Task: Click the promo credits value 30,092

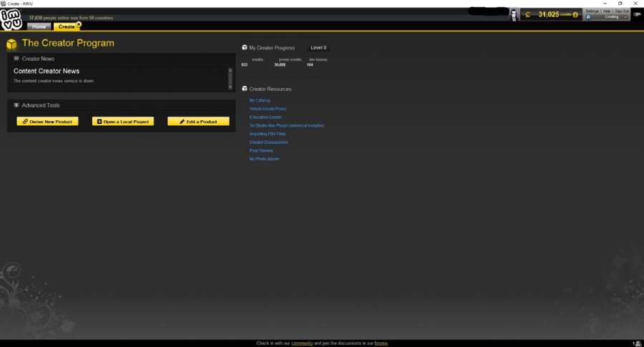Action: point(280,65)
